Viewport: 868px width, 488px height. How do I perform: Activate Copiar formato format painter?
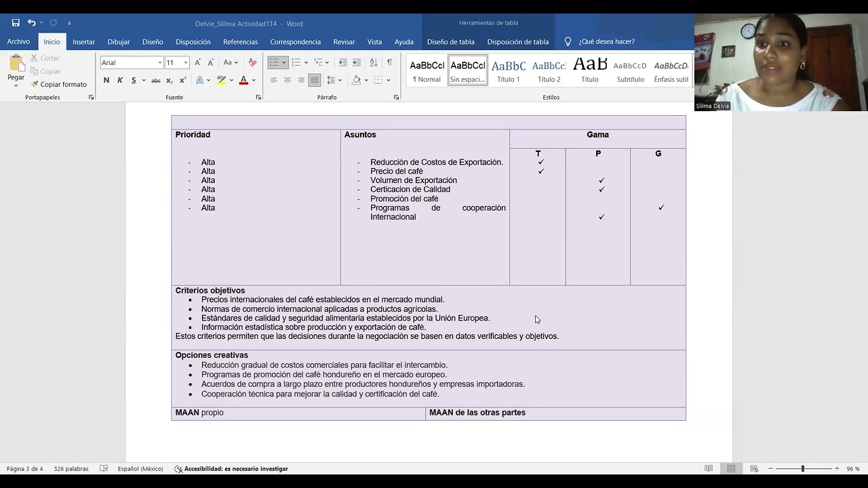pos(58,84)
